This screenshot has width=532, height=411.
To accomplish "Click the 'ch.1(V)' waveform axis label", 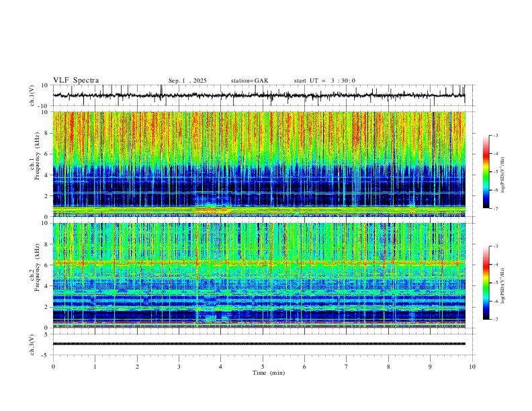I will [32, 95].
